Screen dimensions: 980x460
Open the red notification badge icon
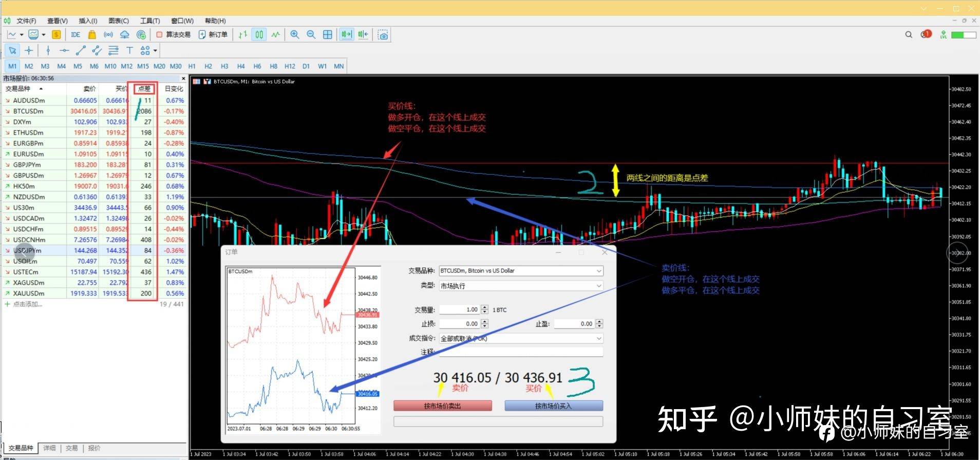[x=926, y=34]
